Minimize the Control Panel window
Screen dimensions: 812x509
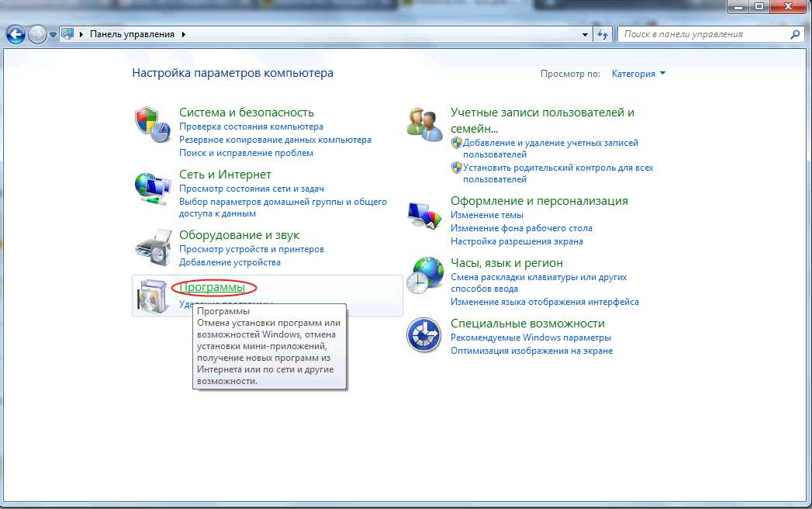738,6
